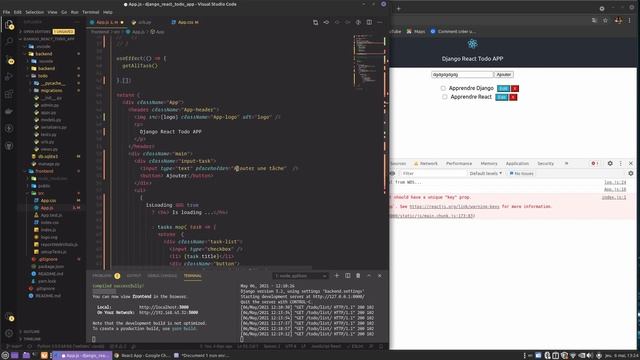
Task: Close the VS Code terminal panel
Action: point(380,276)
